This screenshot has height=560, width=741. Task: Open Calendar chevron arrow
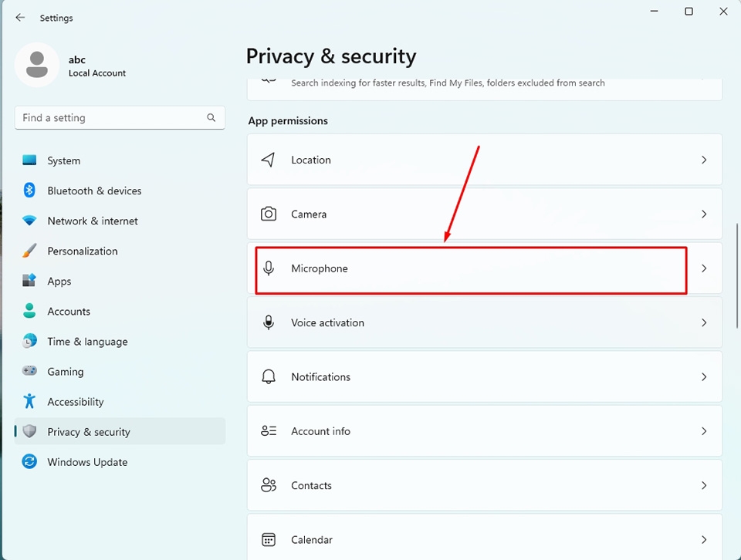704,539
